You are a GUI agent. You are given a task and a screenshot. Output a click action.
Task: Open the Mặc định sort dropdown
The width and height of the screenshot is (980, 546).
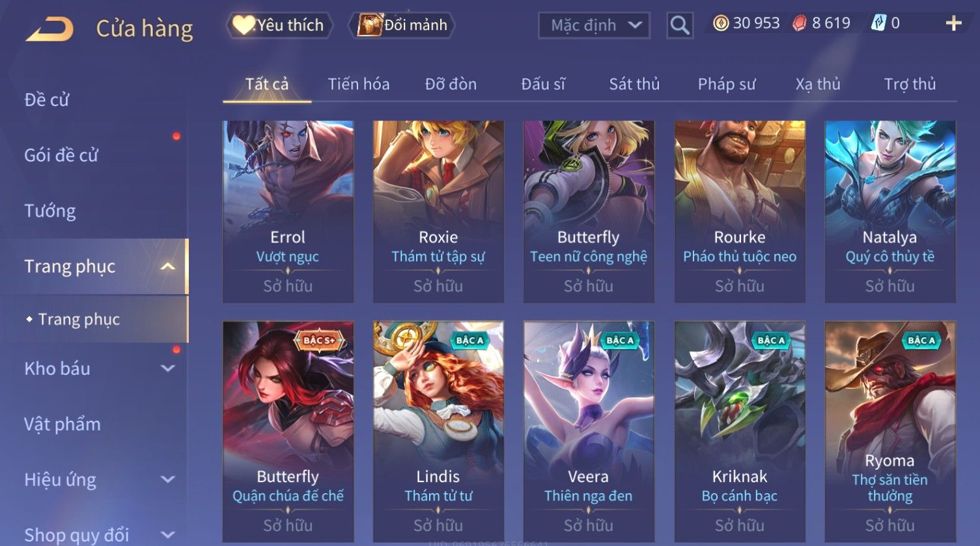pyautogui.click(x=594, y=25)
